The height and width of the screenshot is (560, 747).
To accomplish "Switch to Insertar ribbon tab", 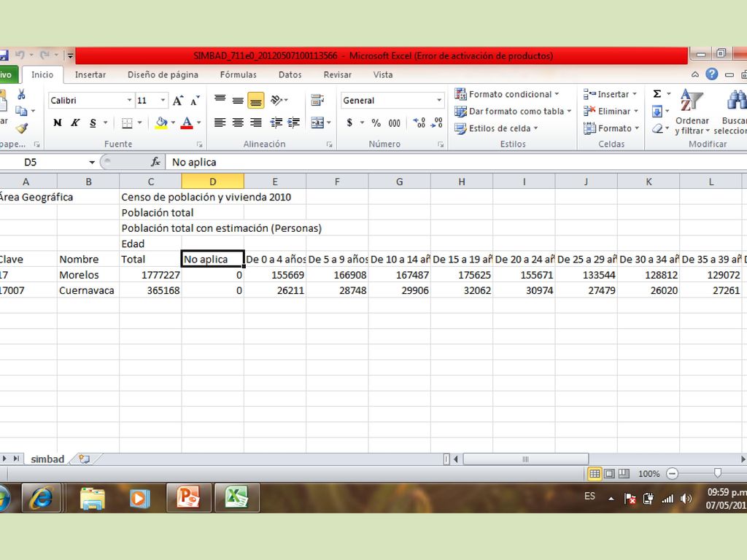I will [90, 75].
